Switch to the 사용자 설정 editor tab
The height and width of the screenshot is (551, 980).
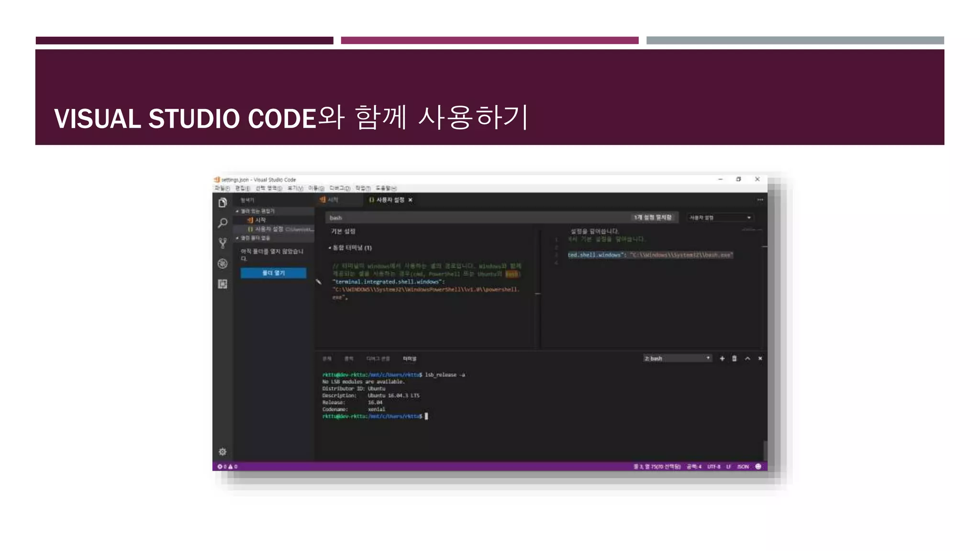(390, 200)
